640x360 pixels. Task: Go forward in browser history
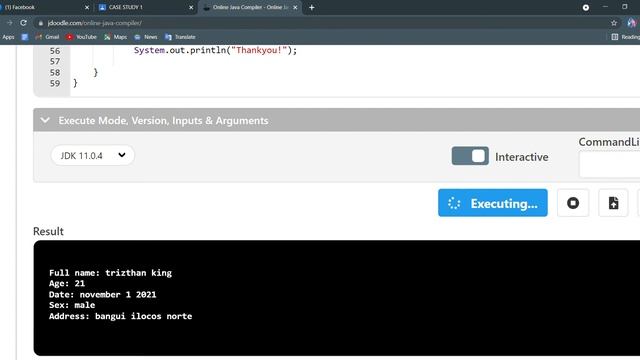9,23
